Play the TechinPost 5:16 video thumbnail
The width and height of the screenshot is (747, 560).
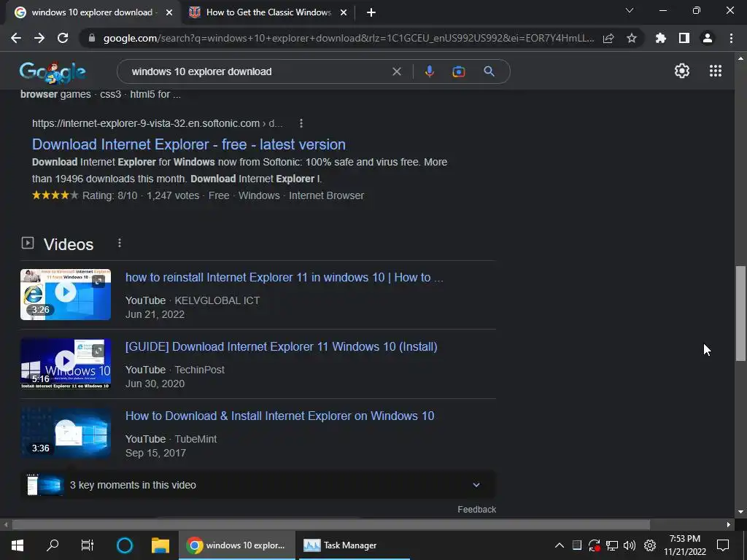66,363
